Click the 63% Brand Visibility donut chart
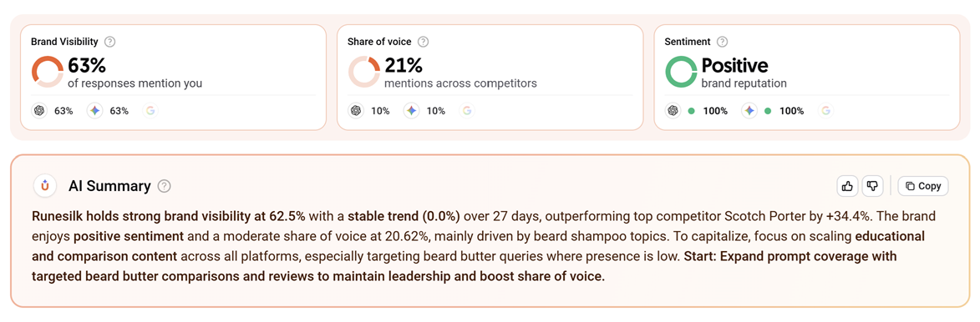Image resolution: width=980 pixels, height=322 pixels. click(48, 72)
